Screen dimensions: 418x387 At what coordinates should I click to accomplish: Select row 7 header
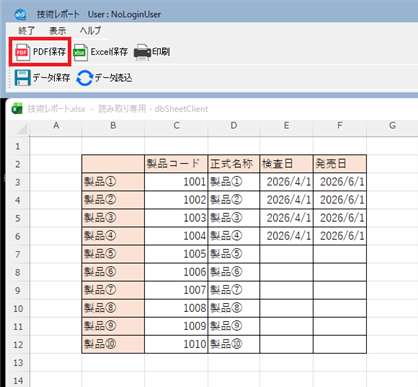tap(18, 254)
